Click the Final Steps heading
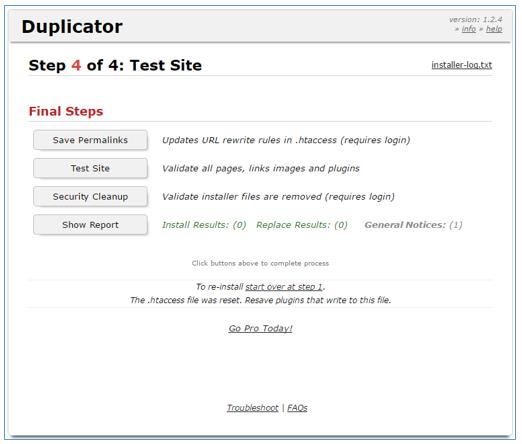 (x=66, y=111)
